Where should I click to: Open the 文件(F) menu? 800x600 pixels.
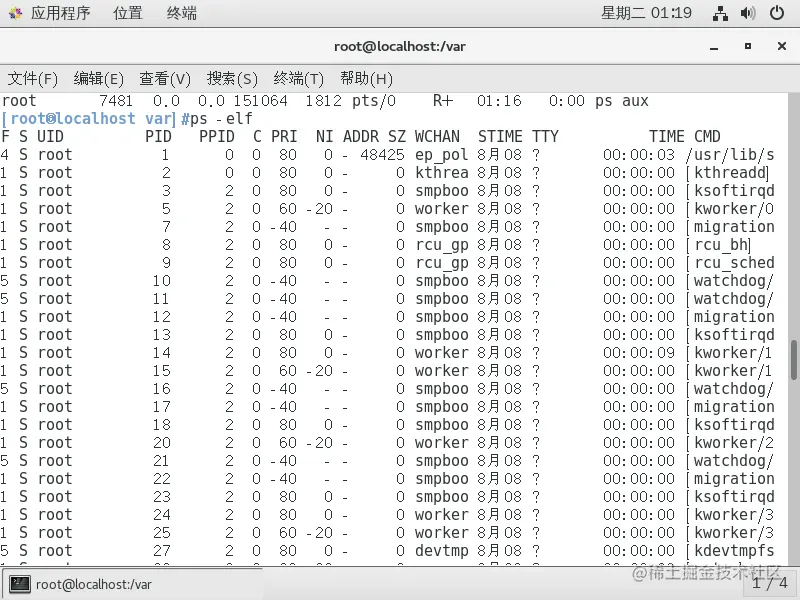(33, 79)
